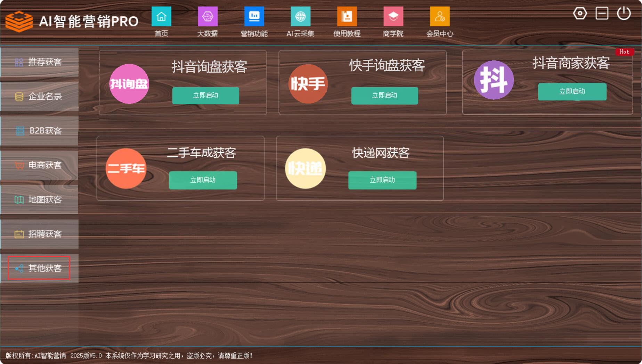Click the 大数据 purple icon

(x=208, y=17)
